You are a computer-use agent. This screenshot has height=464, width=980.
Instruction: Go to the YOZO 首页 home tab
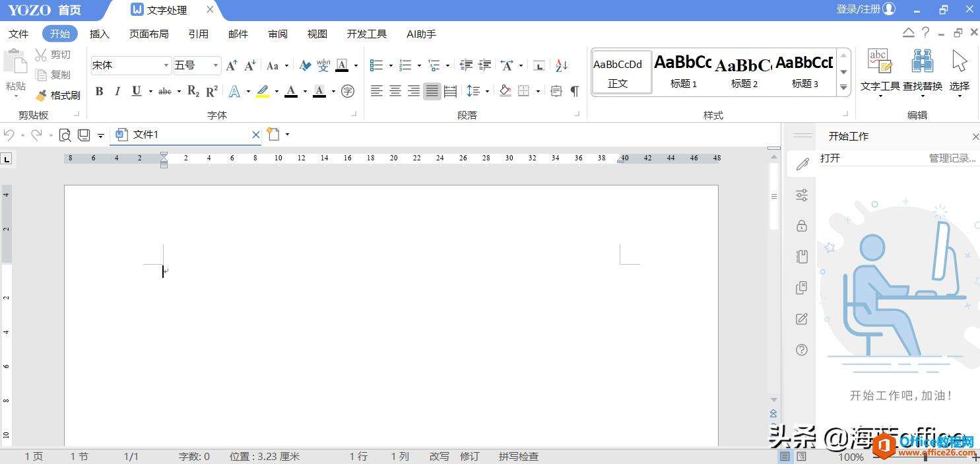(x=45, y=10)
